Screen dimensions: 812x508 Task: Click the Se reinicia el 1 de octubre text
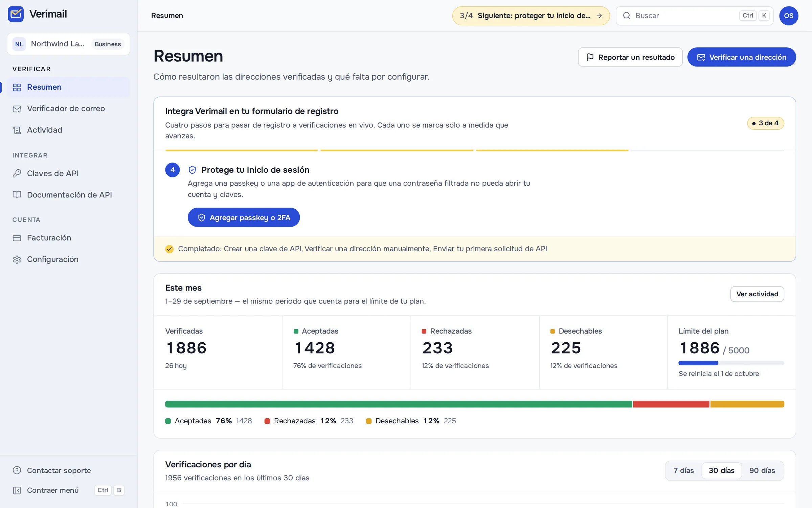coord(719,374)
